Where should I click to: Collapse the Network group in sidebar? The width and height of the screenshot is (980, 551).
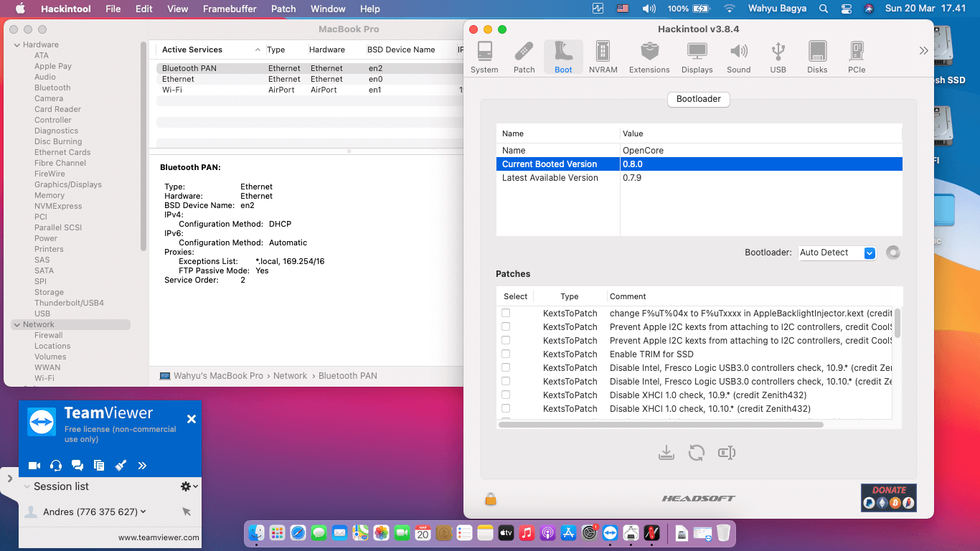pos(17,324)
